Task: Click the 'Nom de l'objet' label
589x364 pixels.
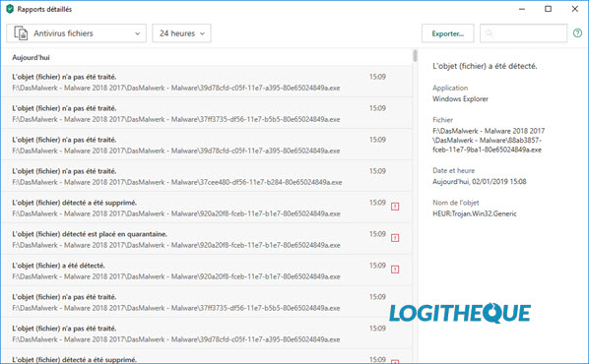Action: tap(456, 203)
